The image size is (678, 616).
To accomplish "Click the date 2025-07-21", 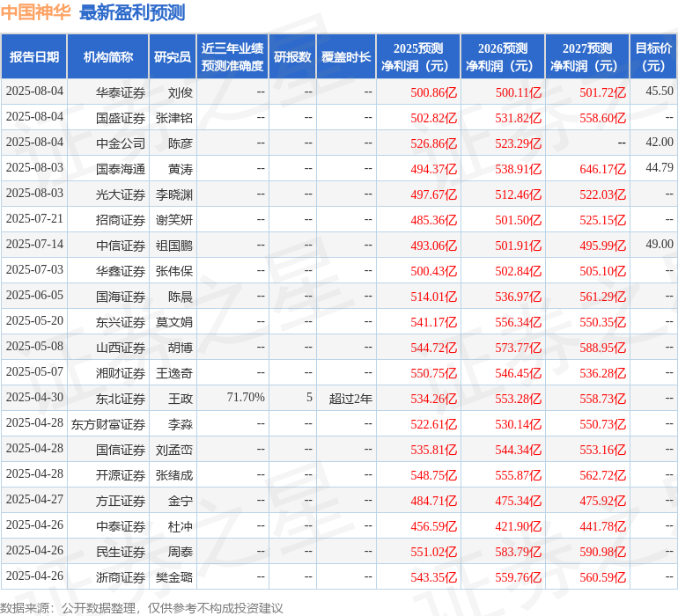I will click(x=34, y=219).
